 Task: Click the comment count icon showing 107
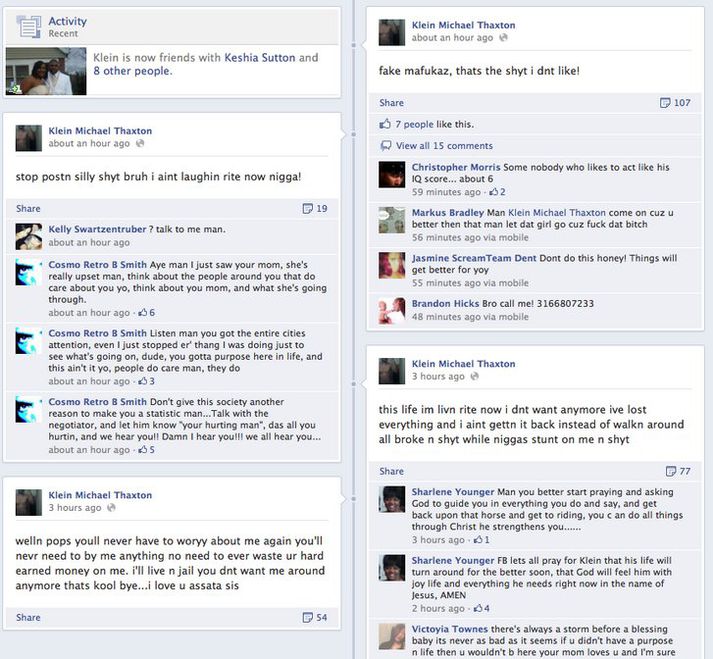(665, 103)
